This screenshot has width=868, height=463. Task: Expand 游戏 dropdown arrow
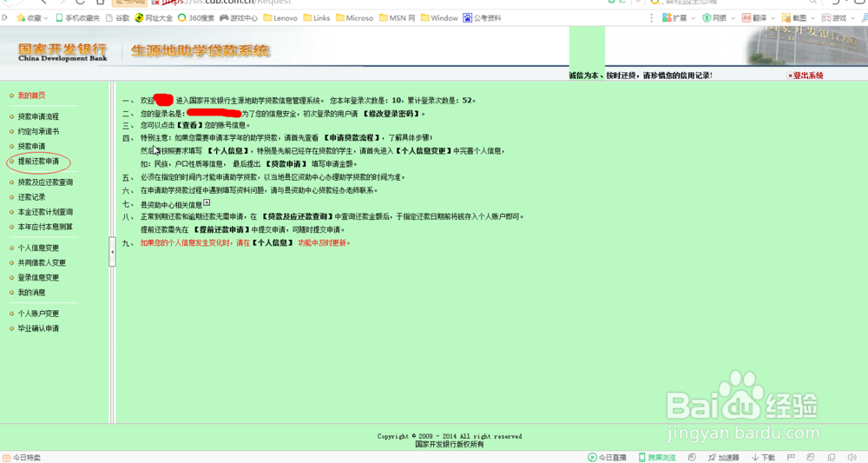click(852, 18)
